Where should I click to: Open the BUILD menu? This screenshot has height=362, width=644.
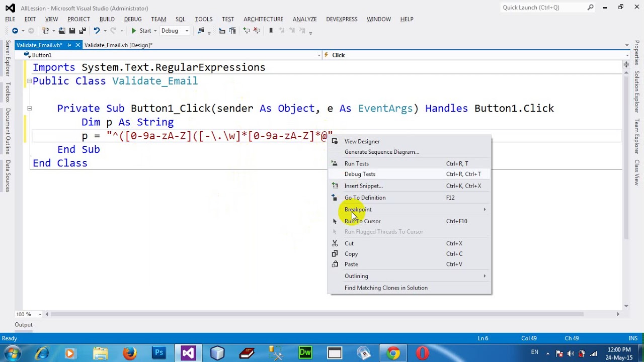107,19
